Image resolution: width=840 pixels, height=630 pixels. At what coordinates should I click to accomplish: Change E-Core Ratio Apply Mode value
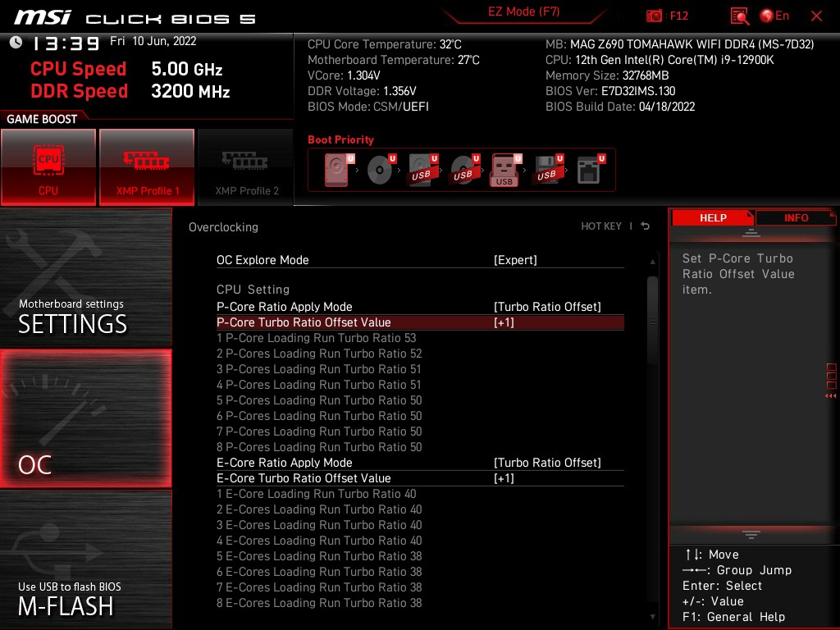coord(547,463)
